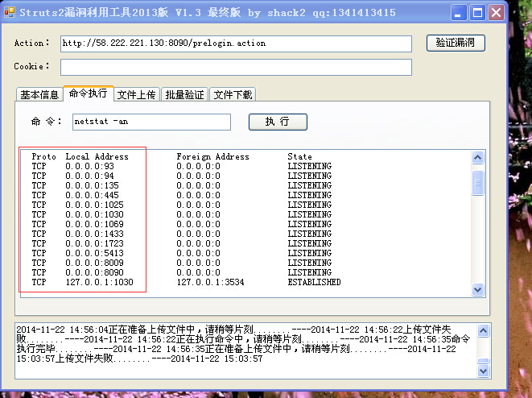Click the 0.0.0.0:5413 local address

coord(94,253)
